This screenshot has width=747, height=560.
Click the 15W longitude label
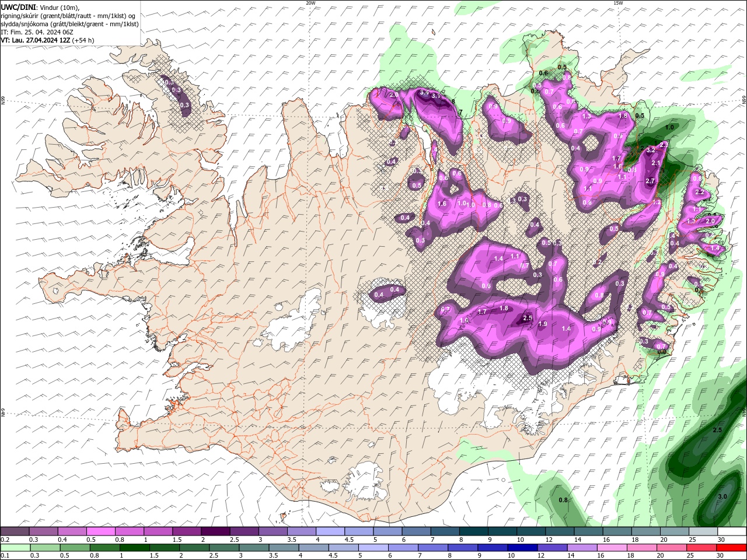pos(618,2)
